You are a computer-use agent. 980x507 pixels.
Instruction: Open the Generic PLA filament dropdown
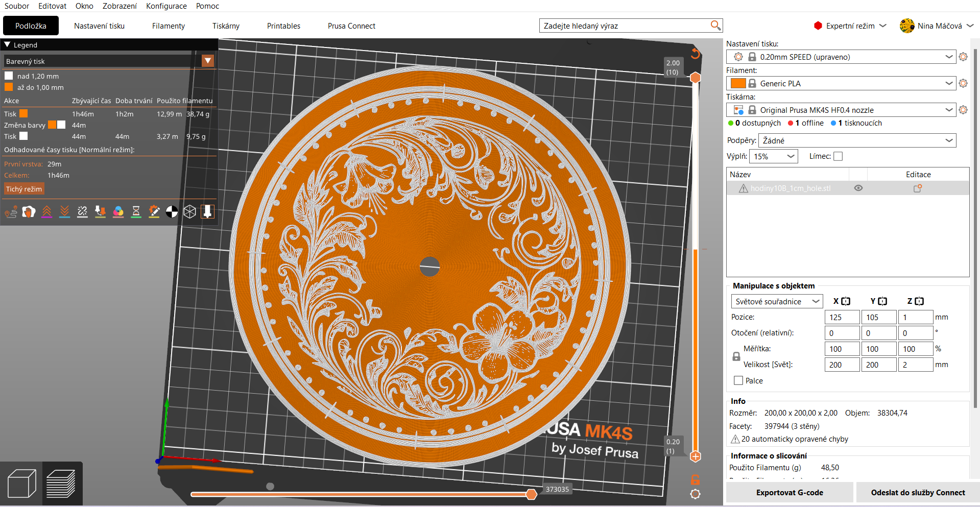(x=949, y=83)
